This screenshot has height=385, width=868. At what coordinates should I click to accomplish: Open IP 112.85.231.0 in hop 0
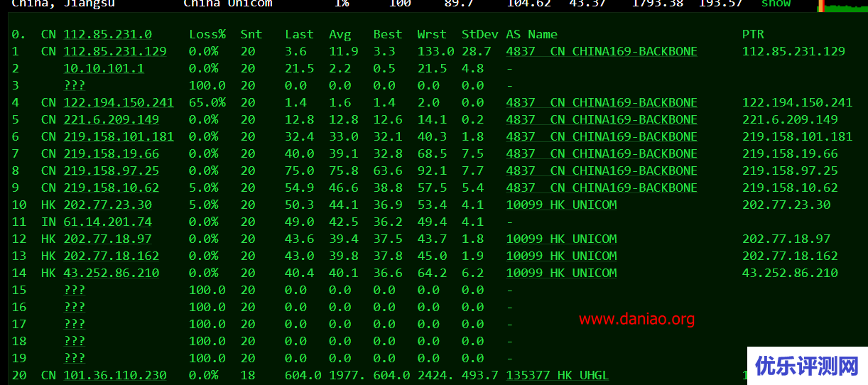pos(107,34)
